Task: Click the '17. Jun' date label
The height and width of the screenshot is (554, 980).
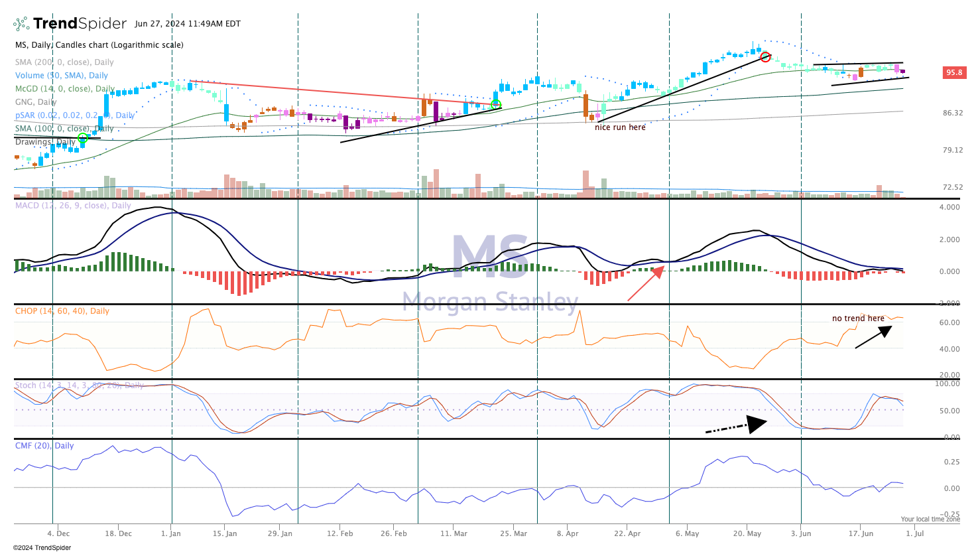Action: click(x=861, y=533)
